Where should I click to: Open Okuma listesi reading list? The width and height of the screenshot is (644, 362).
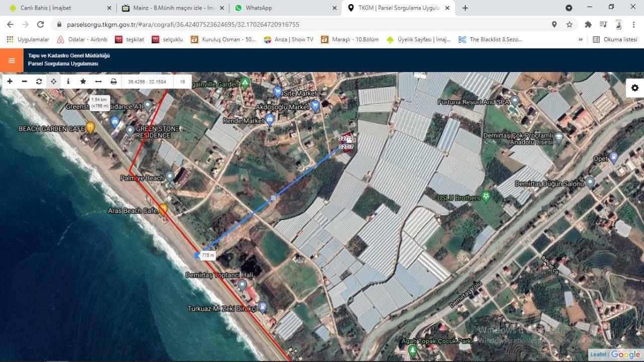[615, 39]
